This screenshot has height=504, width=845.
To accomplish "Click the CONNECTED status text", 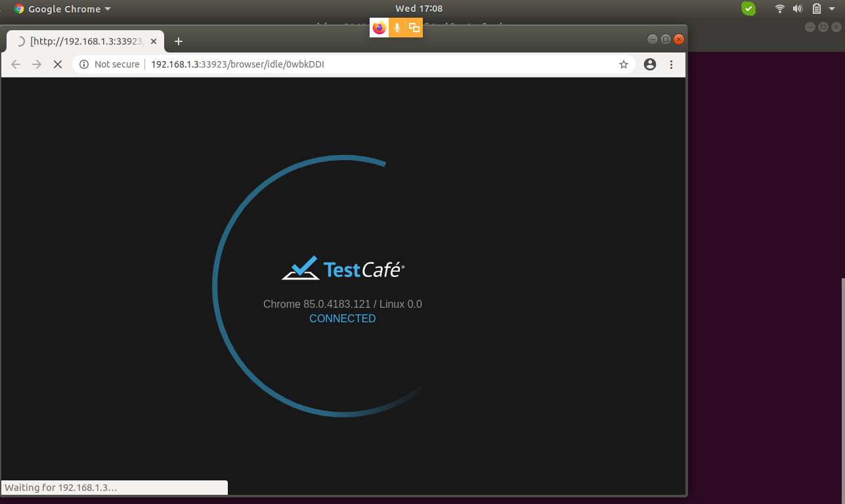I will pyautogui.click(x=343, y=318).
